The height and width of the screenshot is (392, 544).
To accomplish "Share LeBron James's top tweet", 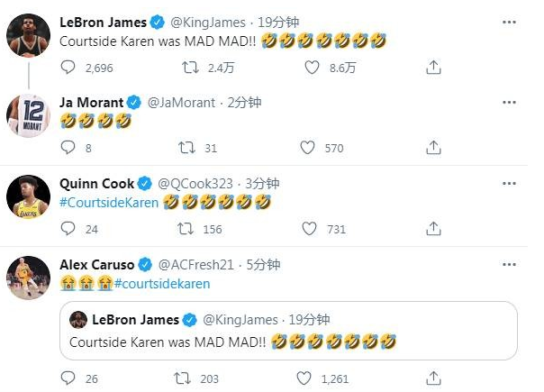I will [x=433, y=67].
